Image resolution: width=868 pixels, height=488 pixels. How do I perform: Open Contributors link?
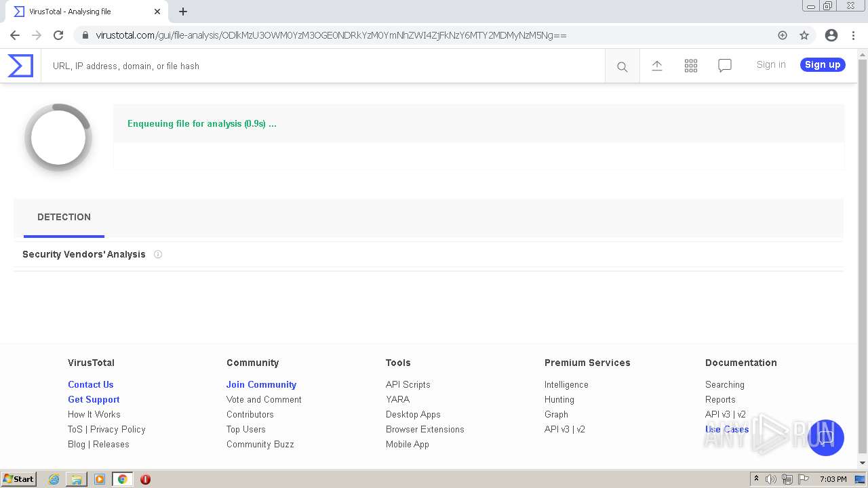(x=250, y=414)
